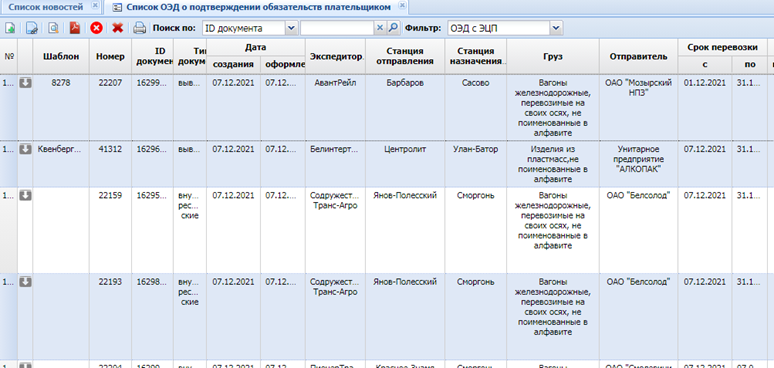Image resolution: width=774 pixels, height=368 pixels.
Task: Click the Срок перевозки 'с' sub-header
Action: coord(705,65)
